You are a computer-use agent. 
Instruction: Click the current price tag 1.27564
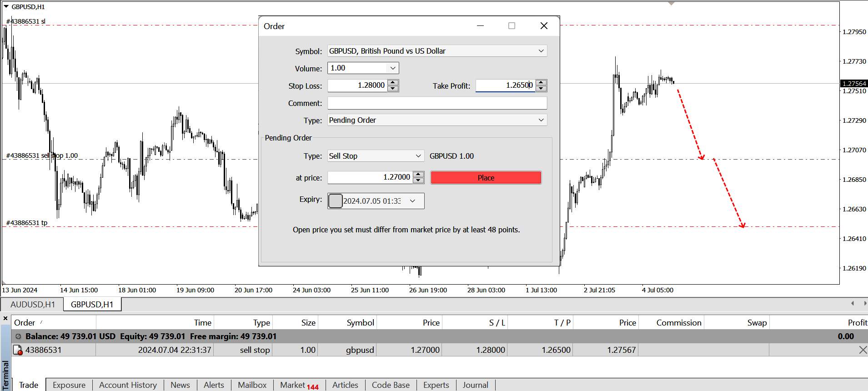click(854, 84)
